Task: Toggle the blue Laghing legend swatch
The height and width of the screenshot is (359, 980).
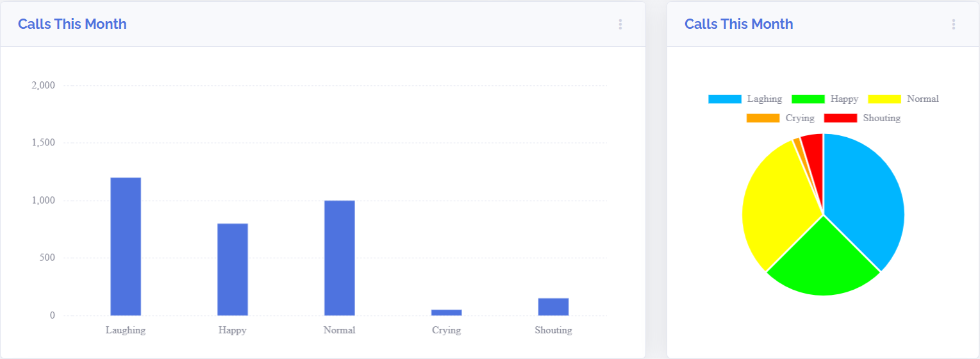Action: [x=724, y=99]
